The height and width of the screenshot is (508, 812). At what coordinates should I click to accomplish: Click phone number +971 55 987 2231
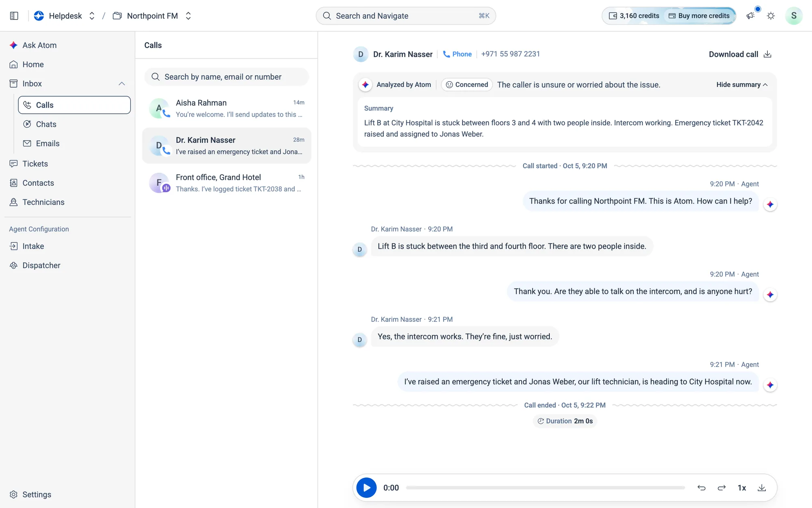click(x=510, y=54)
